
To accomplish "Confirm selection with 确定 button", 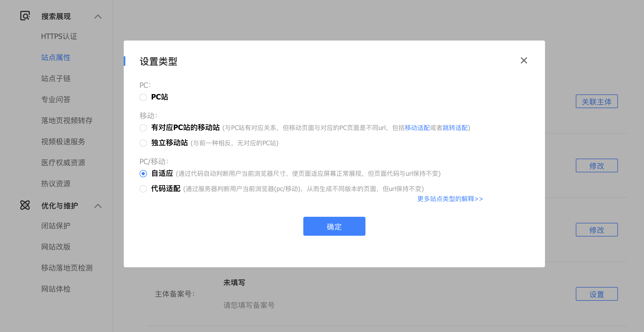I will coord(334,226).
